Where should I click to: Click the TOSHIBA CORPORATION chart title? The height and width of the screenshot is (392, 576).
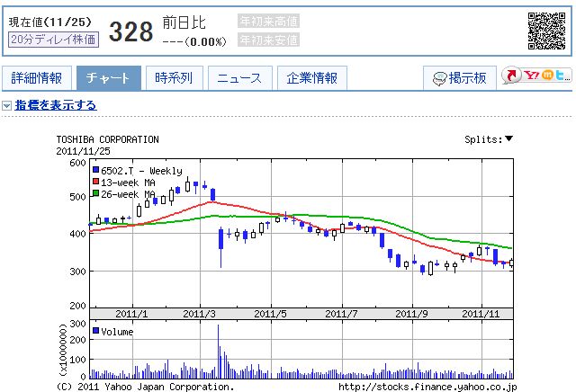[x=108, y=139]
